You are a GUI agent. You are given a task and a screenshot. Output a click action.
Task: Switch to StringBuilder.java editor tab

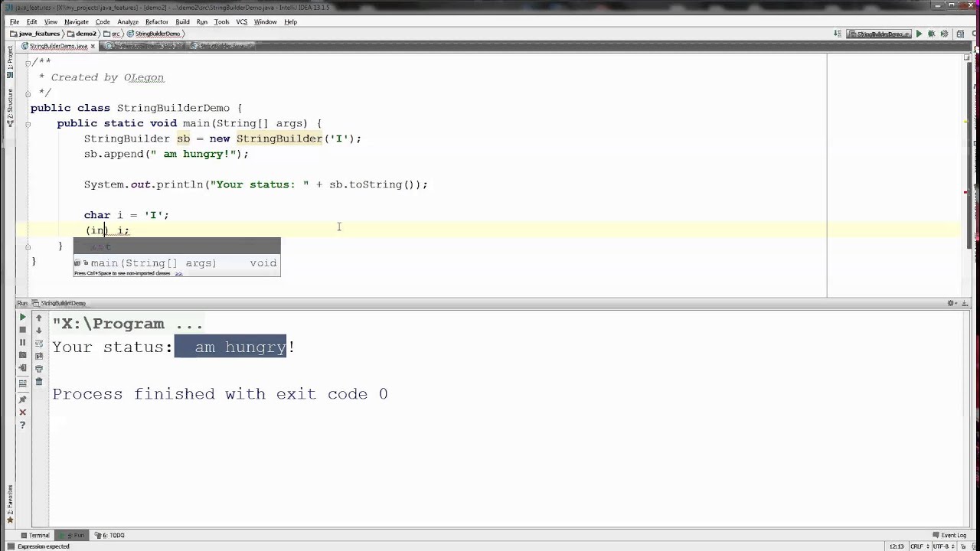pos(222,46)
